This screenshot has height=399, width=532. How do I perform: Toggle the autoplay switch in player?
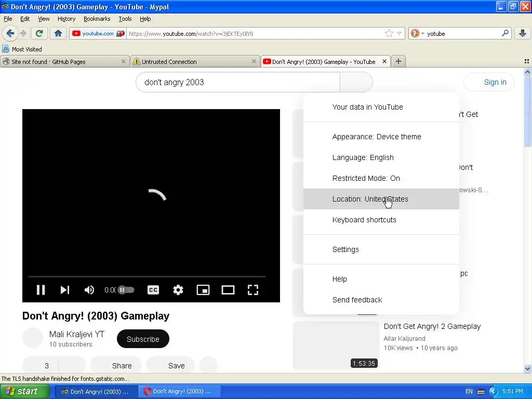click(126, 290)
